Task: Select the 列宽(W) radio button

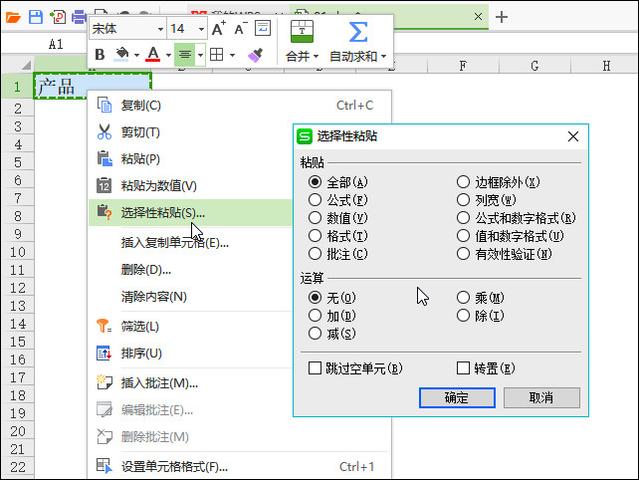Action: coord(463,200)
